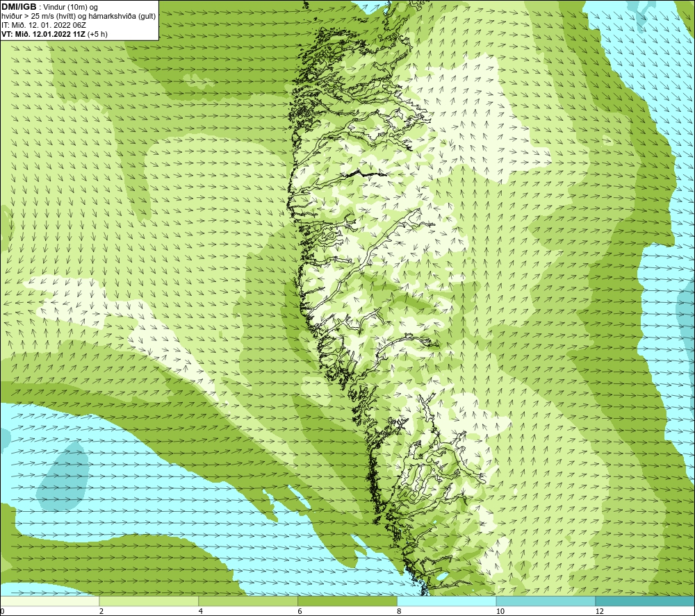This screenshot has height=616, width=695.
Task: Click the 4–6 m/s green legend swatch
Action: click(248, 601)
